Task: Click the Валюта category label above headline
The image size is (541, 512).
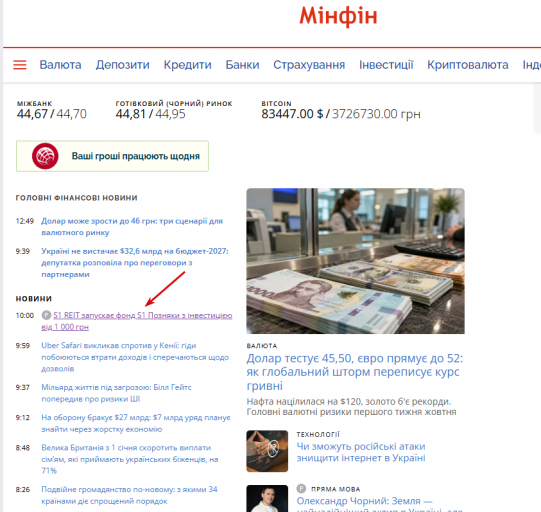Action: click(x=262, y=346)
